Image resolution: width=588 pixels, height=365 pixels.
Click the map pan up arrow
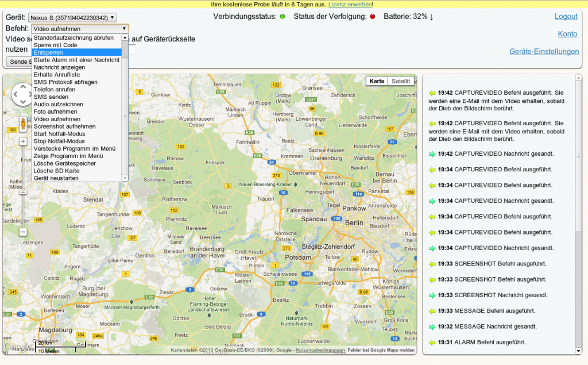(x=23, y=87)
